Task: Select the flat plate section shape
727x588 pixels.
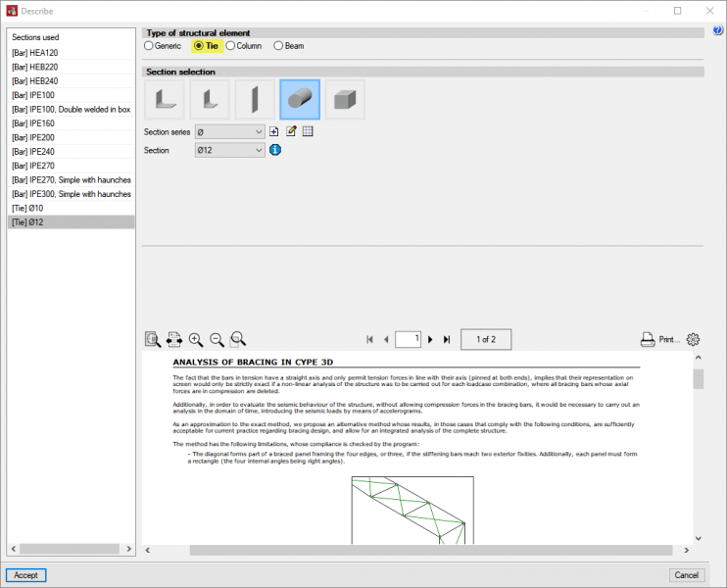Action: [x=255, y=100]
